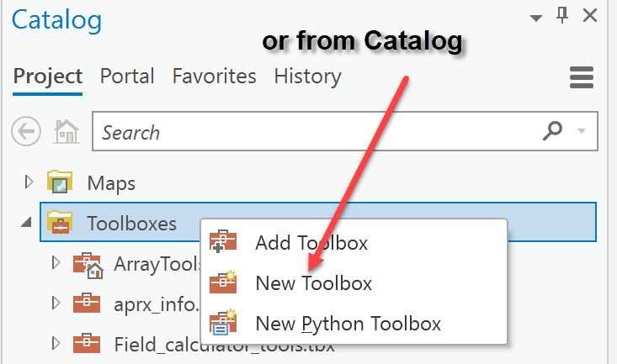
Task: Click the back arrow navigation icon
Action: click(26, 131)
